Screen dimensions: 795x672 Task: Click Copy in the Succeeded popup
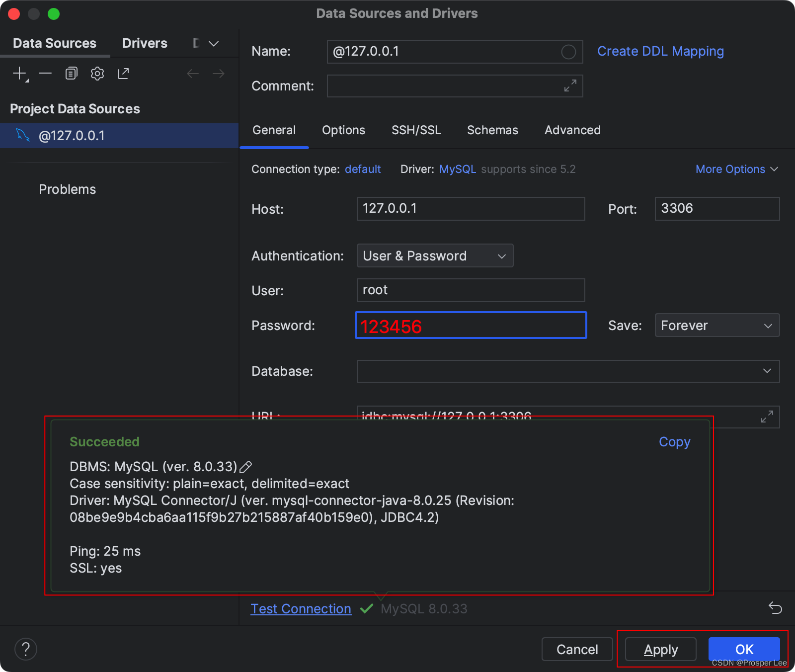tap(674, 442)
